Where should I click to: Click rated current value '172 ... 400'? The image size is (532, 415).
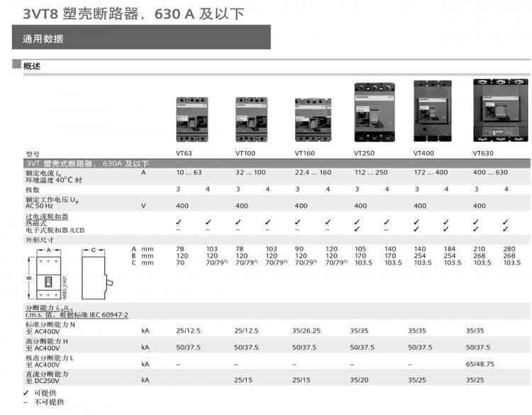tap(431, 172)
